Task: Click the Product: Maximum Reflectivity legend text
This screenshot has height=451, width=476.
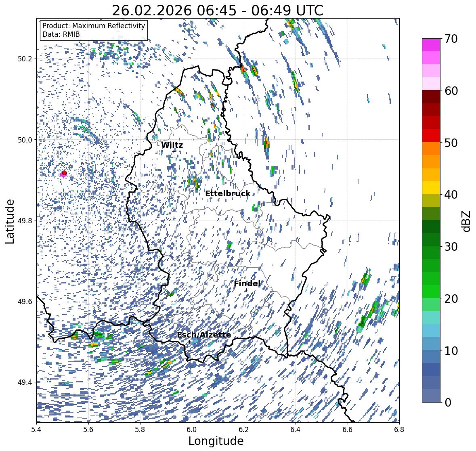Action: (94, 26)
